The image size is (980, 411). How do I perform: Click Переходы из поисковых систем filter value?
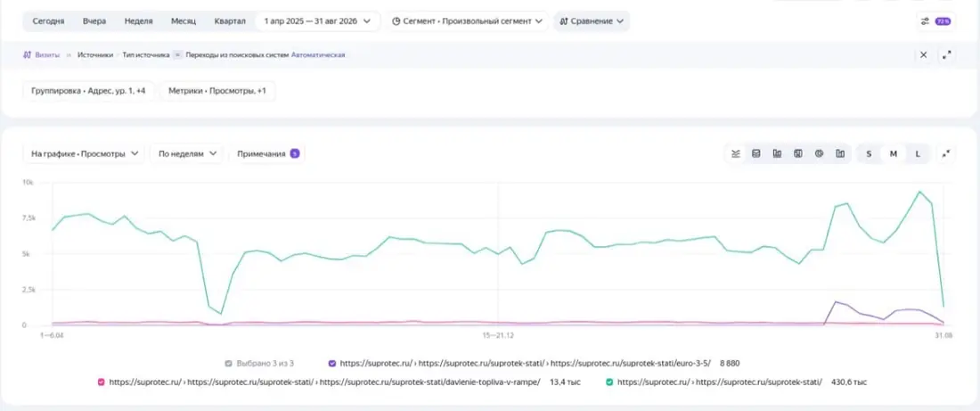tap(237, 55)
